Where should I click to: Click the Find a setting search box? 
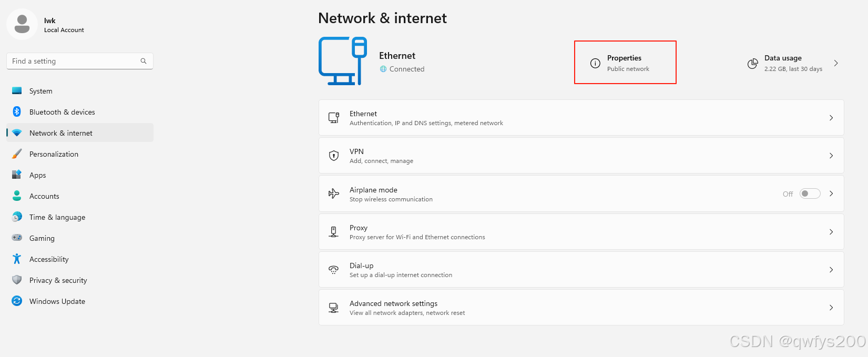point(80,61)
